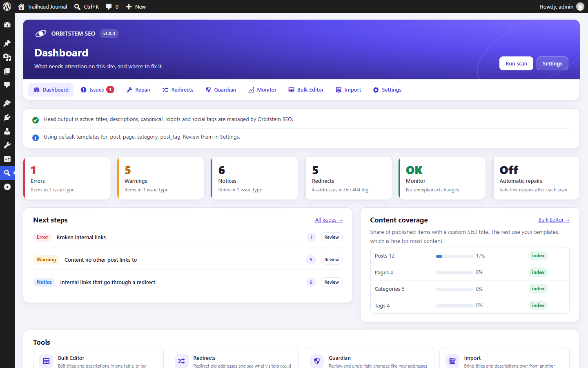Open the Import tab
588x368 pixels.
(349, 90)
